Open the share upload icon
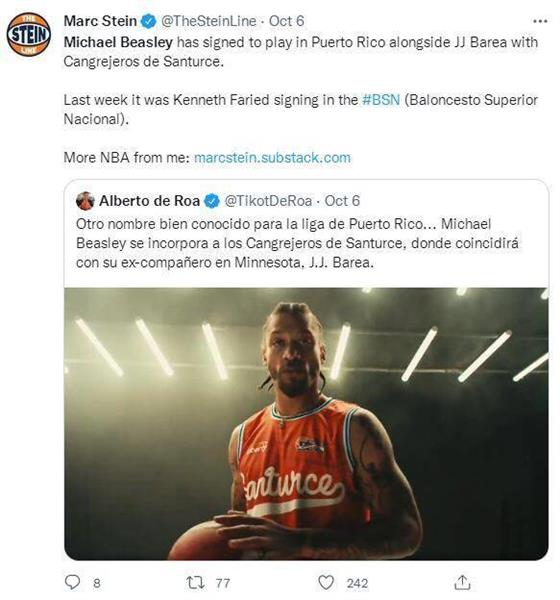Viewport: 560px width, 600px height. pyautogui.click(x=462, y=582)
